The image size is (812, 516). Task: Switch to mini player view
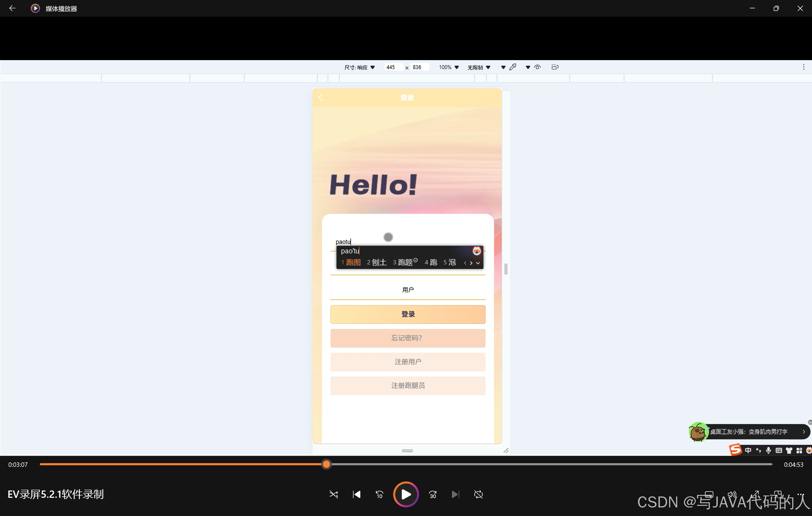tap(778, 494)
